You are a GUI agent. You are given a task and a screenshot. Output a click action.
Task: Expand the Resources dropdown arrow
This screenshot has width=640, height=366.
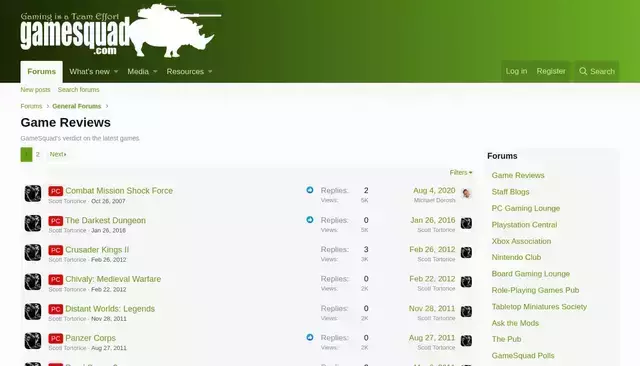point(210,72)
